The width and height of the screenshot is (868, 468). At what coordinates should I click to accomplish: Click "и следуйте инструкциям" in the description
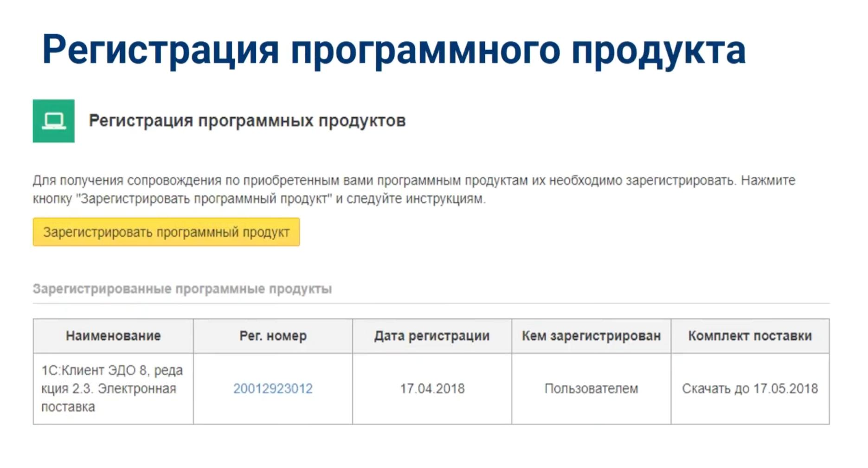[x=410, y=199]
